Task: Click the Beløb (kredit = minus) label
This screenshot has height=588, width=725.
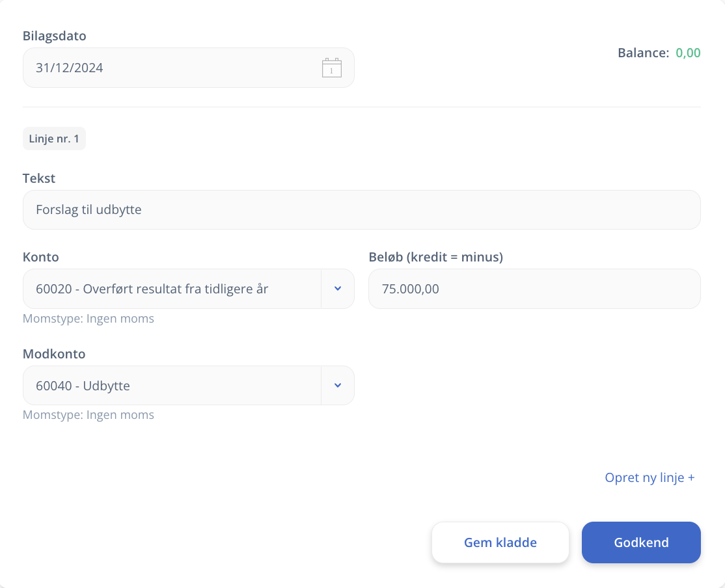Action: pyautogui.click(x=435, y=257)
